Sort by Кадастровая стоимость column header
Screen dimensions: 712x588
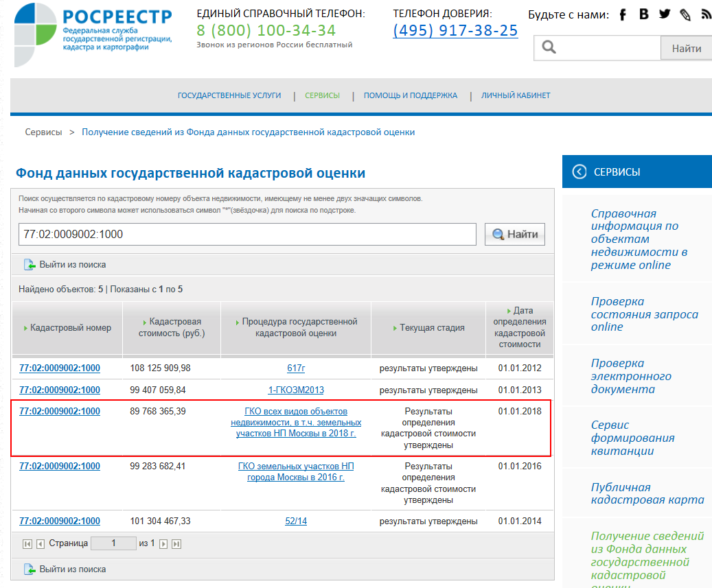pos(172,327)
